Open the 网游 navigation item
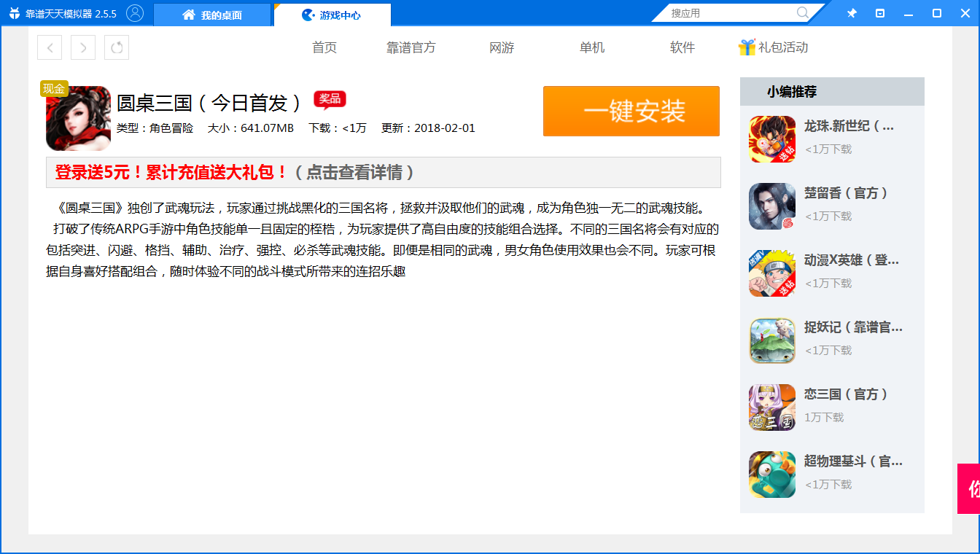 pyautogui.click(x=502, y=47)
